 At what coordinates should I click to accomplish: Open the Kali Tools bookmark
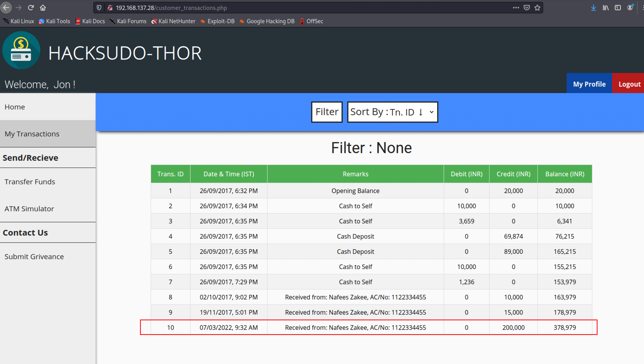[54, 21]
